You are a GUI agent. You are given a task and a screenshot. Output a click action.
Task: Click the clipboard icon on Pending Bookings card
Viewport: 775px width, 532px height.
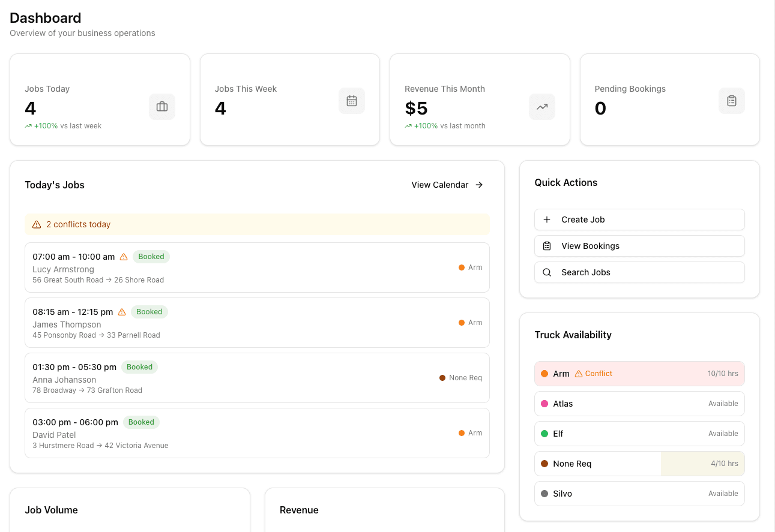click(x=731, y=100)
